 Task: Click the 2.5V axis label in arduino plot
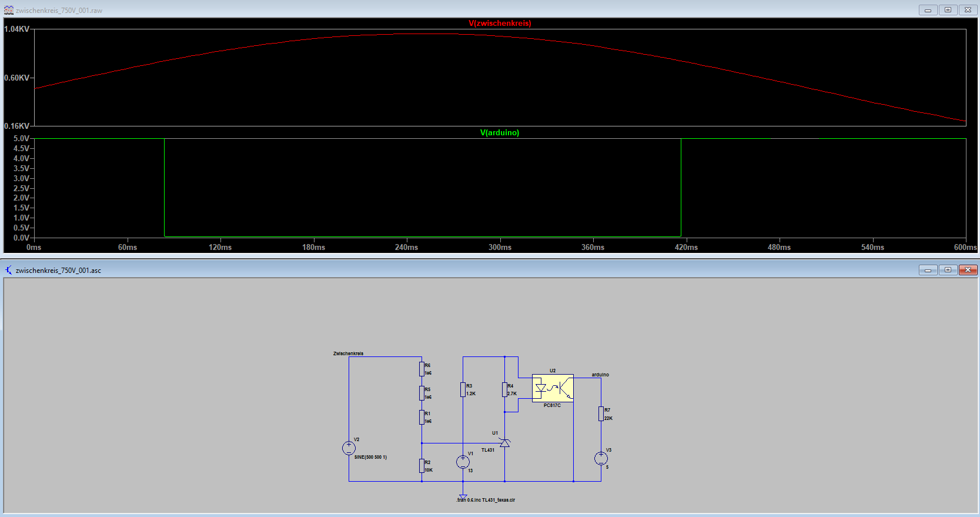(x=21, y=188)
